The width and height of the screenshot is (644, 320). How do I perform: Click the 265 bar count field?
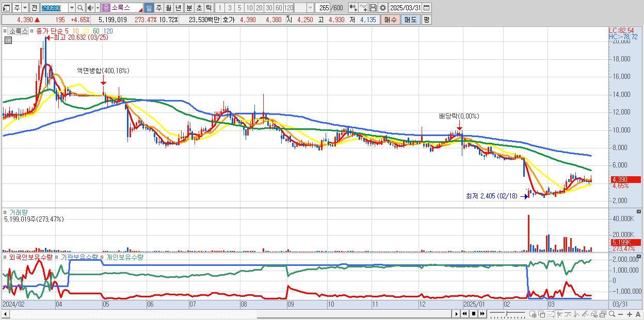coord(324,8)
